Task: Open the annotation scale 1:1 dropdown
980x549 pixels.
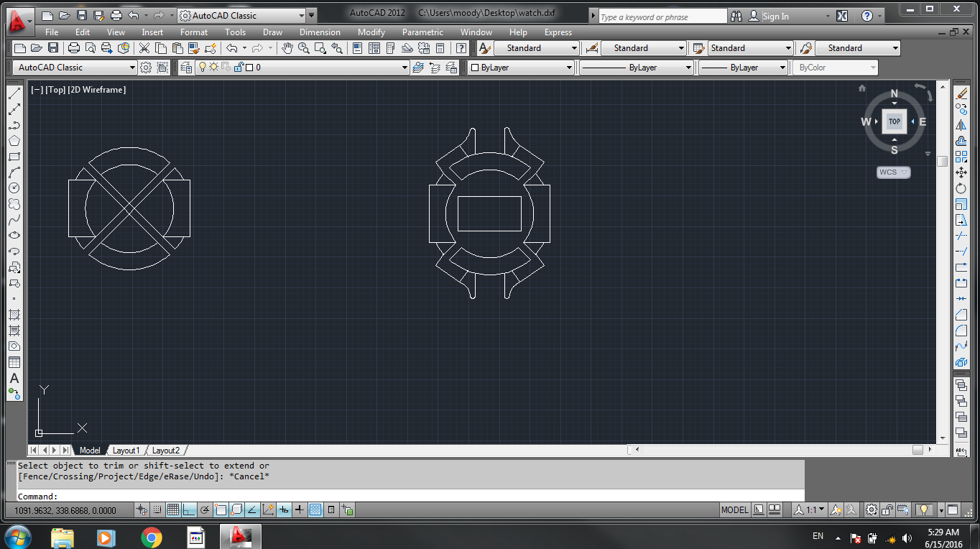Action: (x=808, y=510)
